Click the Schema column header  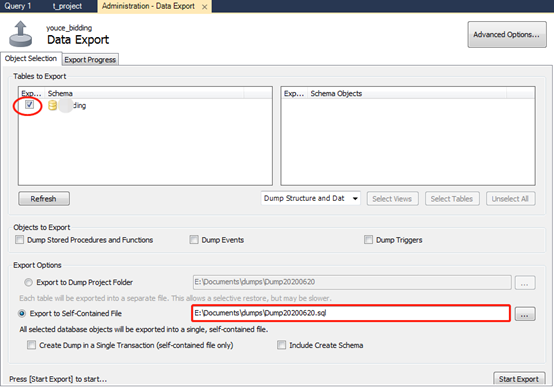click(x=144, y=93)
